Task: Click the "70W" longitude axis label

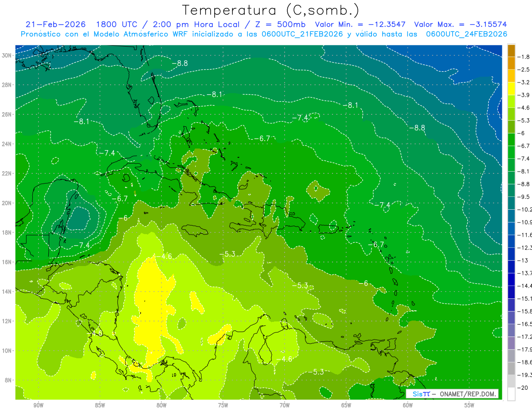Action: pos(285,405)
